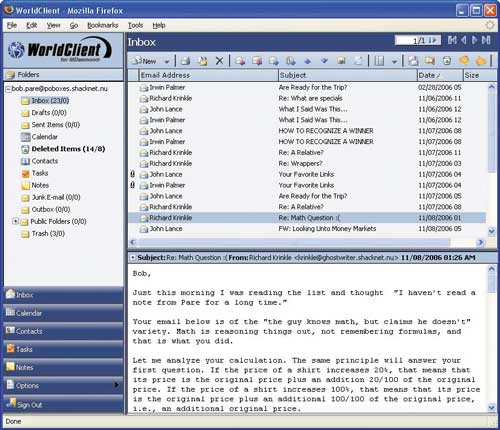500x430 pixels.
Task: Open the Trash (3/0) folder
Action: [x=43, y=234]
